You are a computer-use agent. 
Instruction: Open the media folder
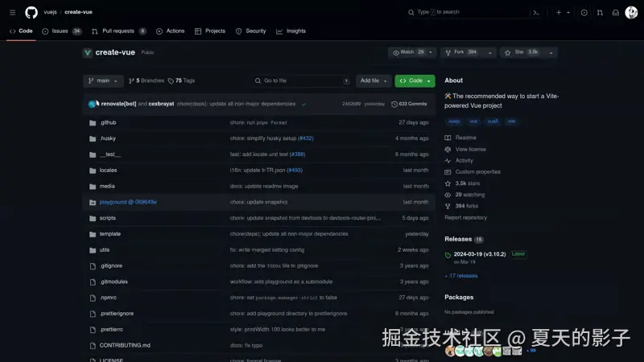click(107, 187)
